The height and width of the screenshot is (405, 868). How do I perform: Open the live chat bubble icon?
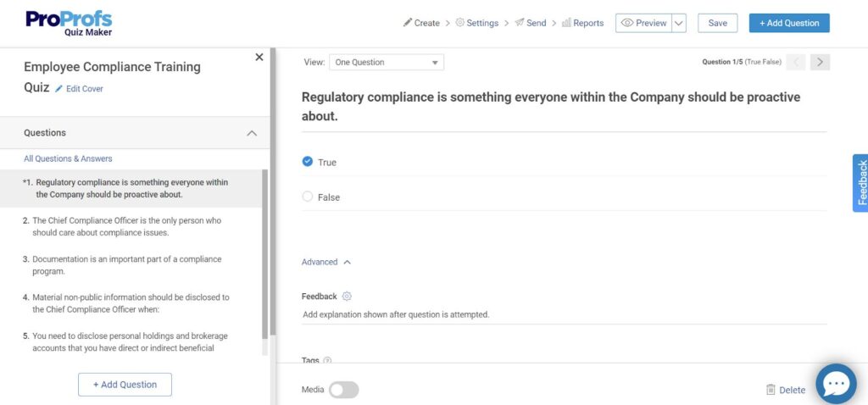pos(836,384)
